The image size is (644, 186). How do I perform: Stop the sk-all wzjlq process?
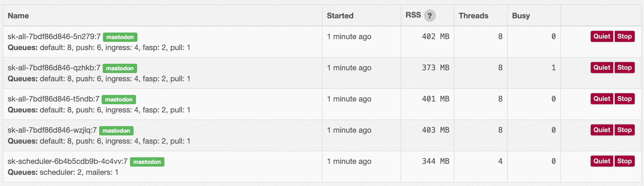coord(624,130)
